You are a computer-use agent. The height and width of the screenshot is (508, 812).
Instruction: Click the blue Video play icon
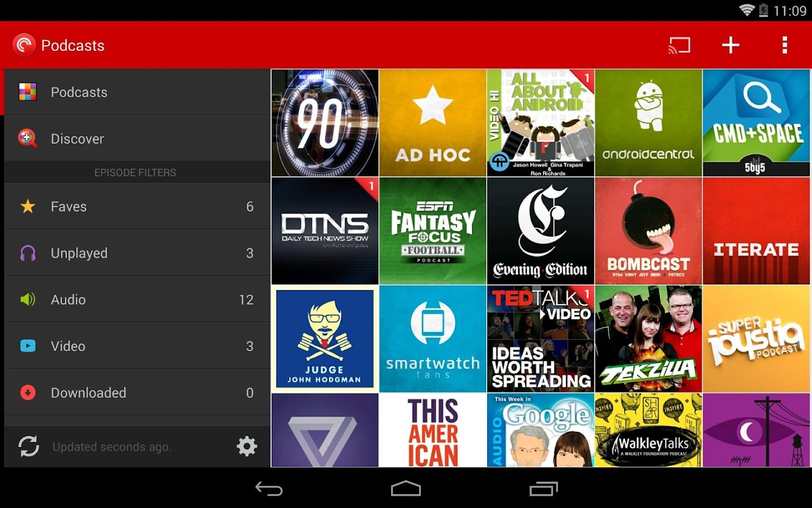click(28, 345)
